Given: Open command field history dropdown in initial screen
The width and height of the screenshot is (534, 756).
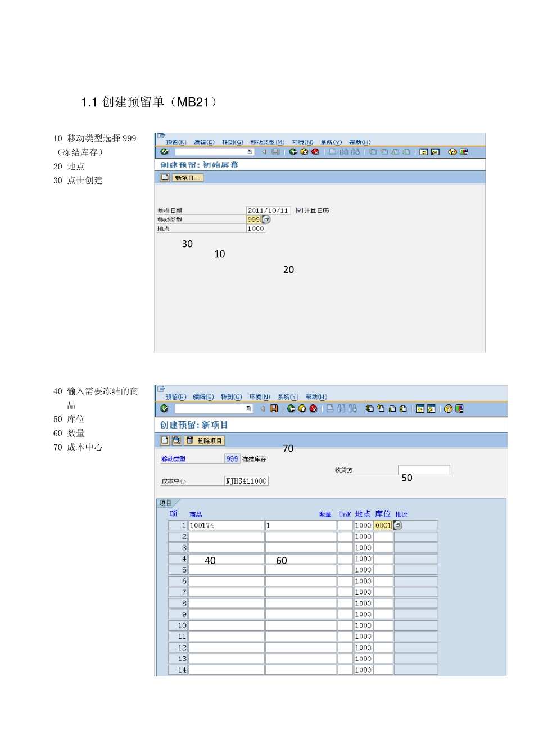Looking at the screenshot, I should 250,152.
